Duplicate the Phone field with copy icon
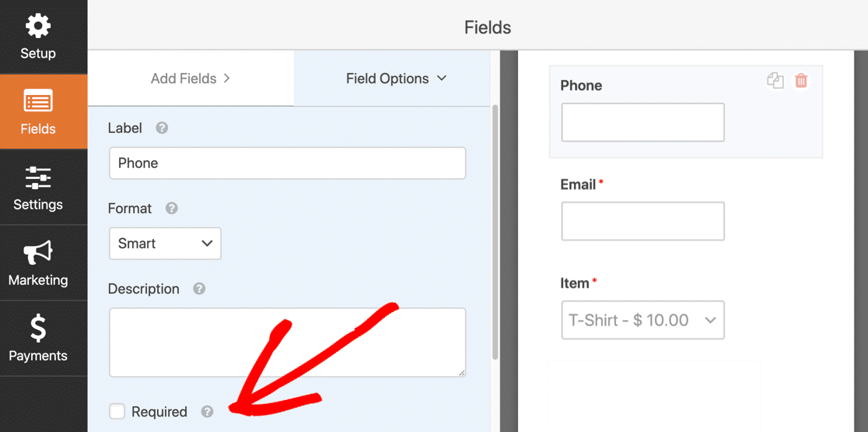 (x=775, y=81)
